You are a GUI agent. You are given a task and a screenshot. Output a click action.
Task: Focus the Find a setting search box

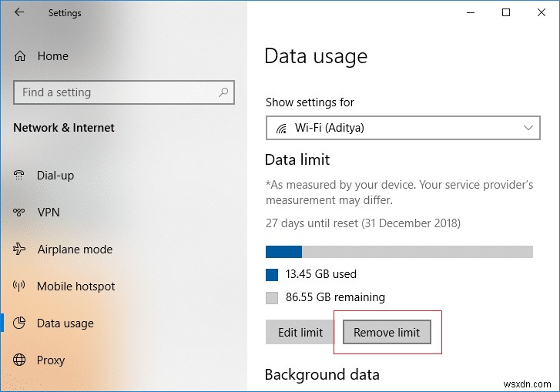(x=116, y=92)
